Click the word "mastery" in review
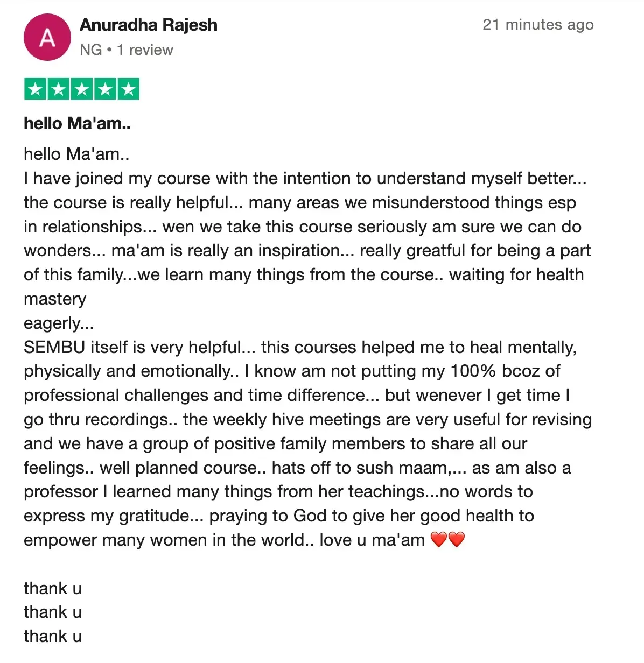Screen dimensions: 644x663 coord(55,299)
